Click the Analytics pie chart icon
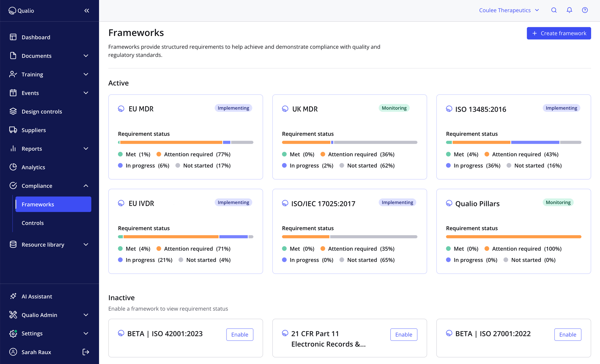Image resolution: width=600 pixels, height=364 pixels. tap(13, 167)
